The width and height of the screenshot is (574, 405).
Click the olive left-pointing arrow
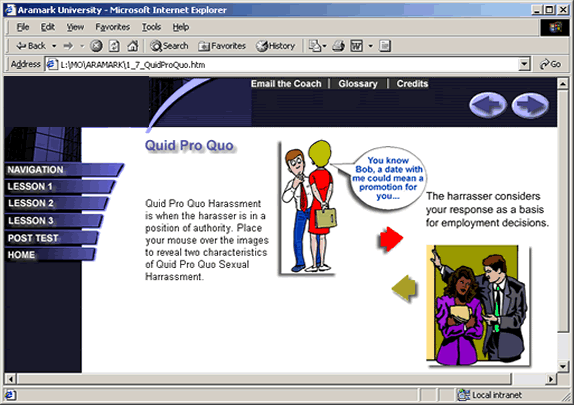[404, 289]
